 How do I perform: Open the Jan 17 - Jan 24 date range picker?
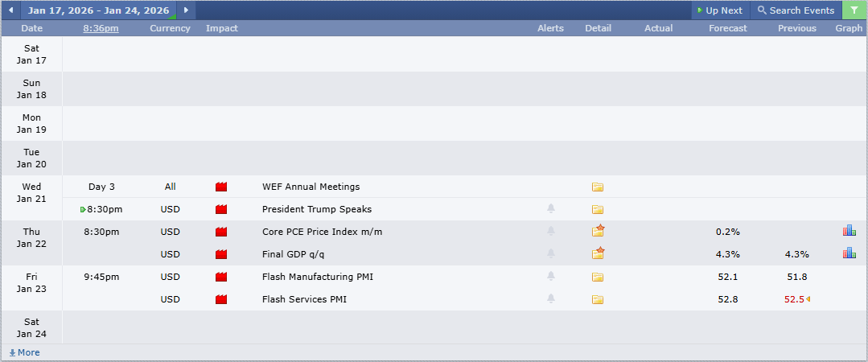98,10
